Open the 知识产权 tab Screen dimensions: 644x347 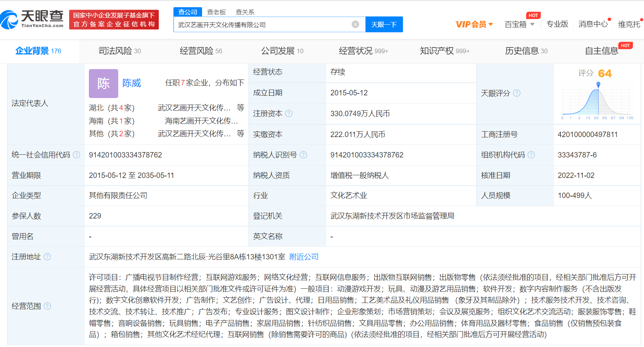pos(445,51)
